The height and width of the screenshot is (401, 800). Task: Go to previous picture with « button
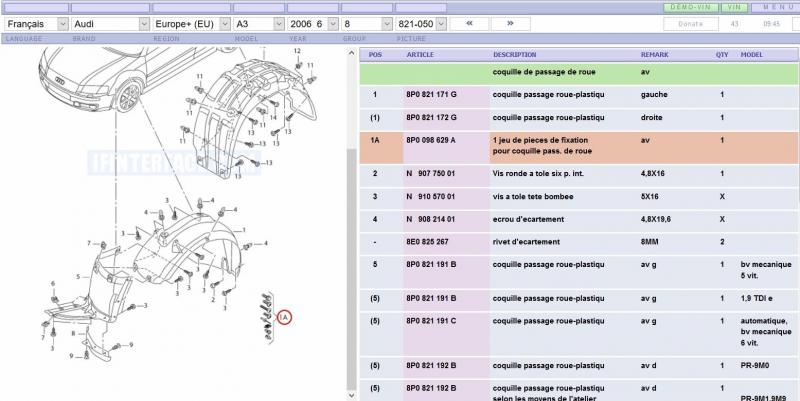tap(469, 24)
